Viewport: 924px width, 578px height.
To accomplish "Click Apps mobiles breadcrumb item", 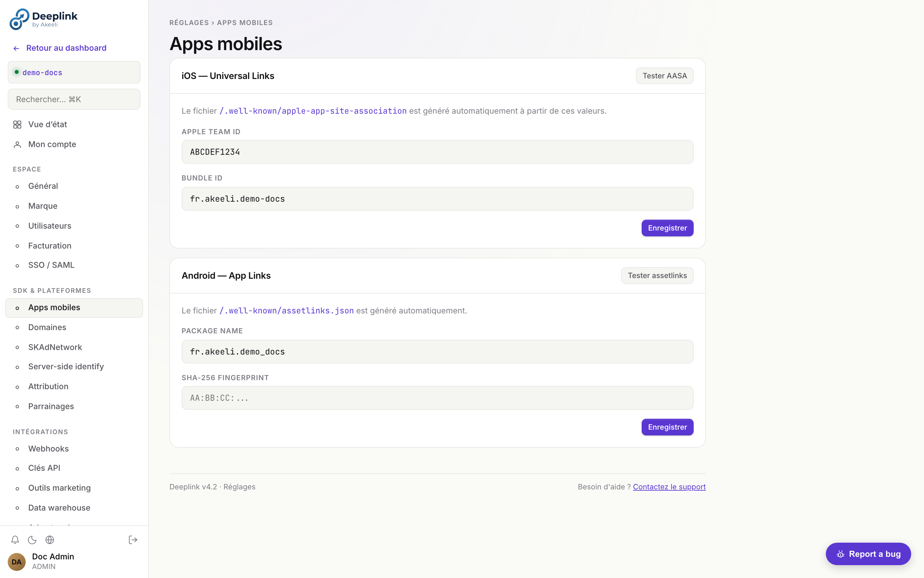I will coord(245,22).
